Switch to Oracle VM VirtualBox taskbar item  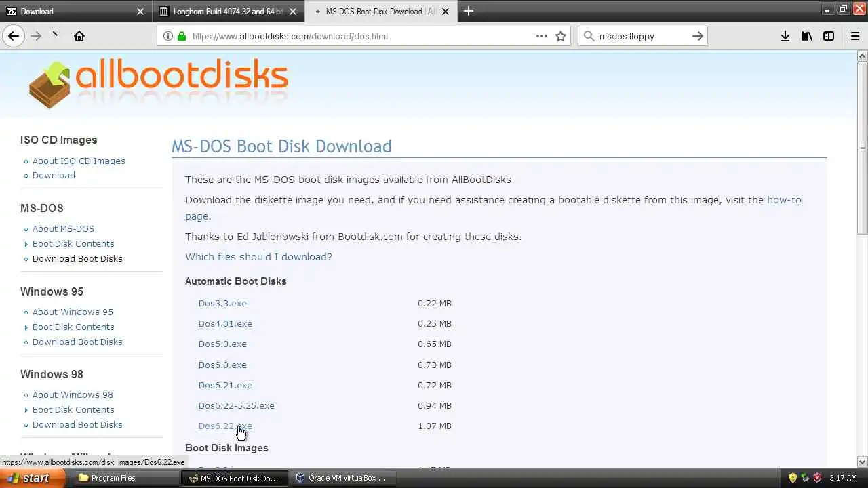(342, 478)
